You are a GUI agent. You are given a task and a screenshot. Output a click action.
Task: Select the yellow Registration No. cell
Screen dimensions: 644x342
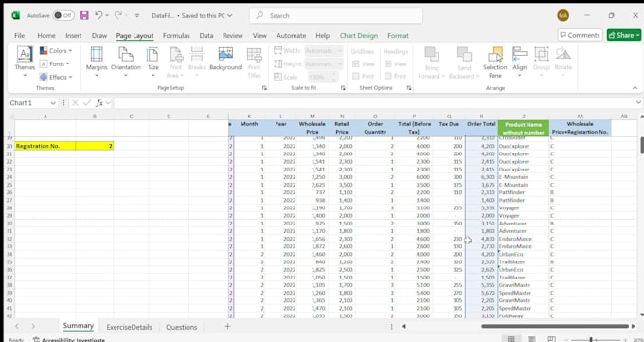(x=45, y=146)
